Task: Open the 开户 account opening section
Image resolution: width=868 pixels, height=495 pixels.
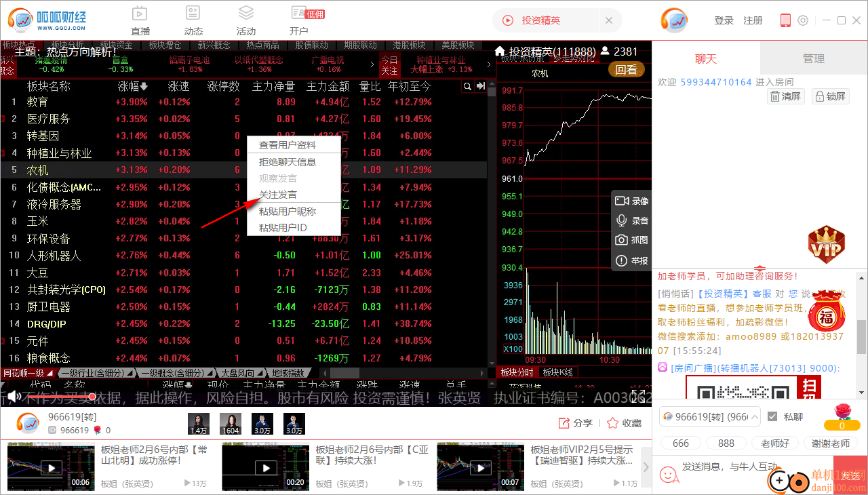Action: (x=299, y=20)
